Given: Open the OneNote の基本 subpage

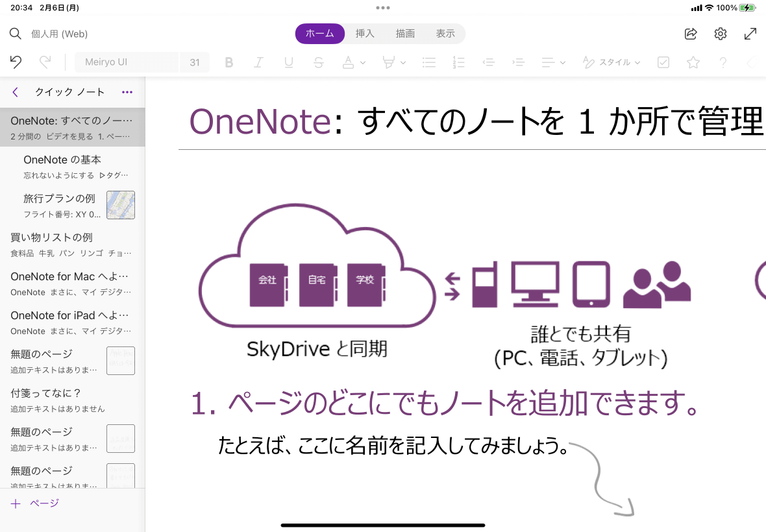Looking at the screenshot, I should [x=72, y=167].
